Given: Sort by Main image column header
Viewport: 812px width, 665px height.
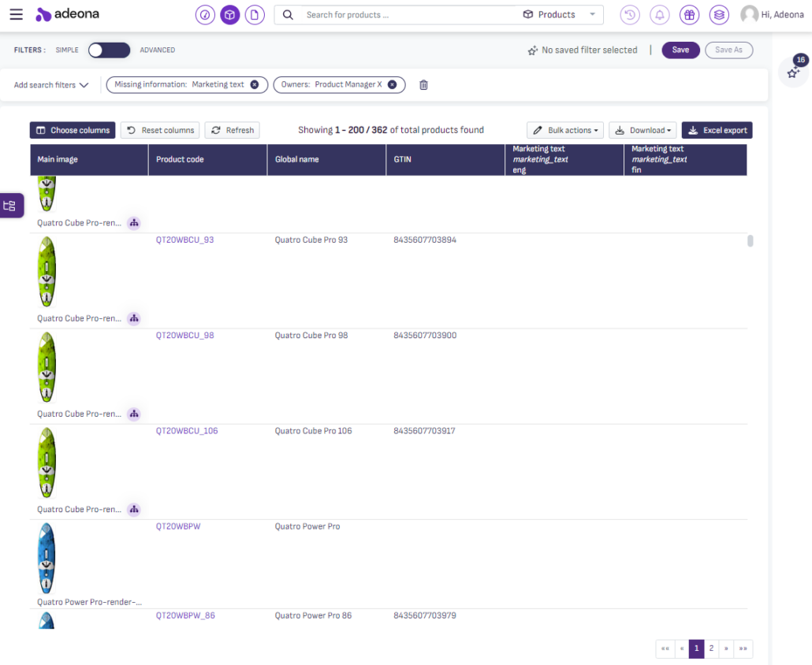Looking at the screenshot, I should [89, 159].
